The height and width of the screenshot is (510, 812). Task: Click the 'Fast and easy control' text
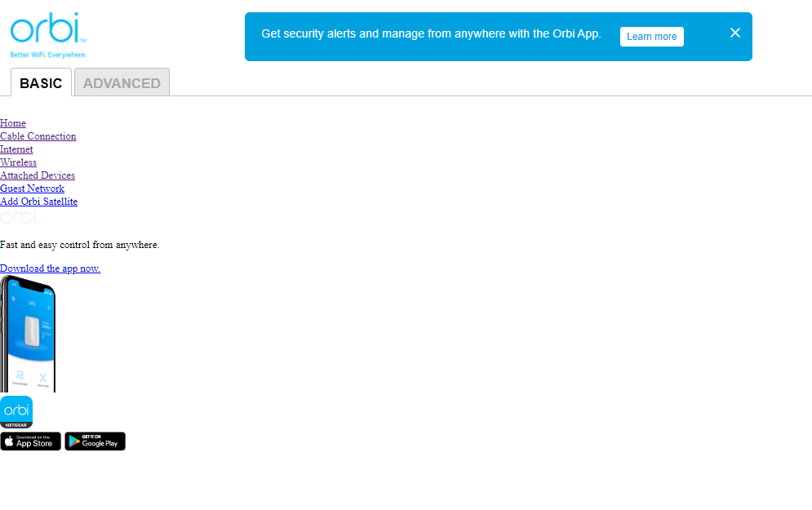[79, 245]
